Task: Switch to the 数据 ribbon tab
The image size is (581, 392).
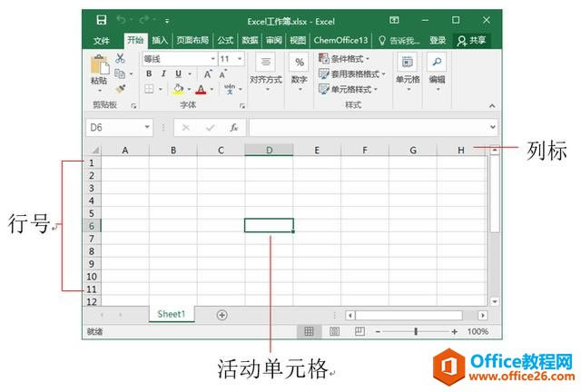Action: coord(250,40)
